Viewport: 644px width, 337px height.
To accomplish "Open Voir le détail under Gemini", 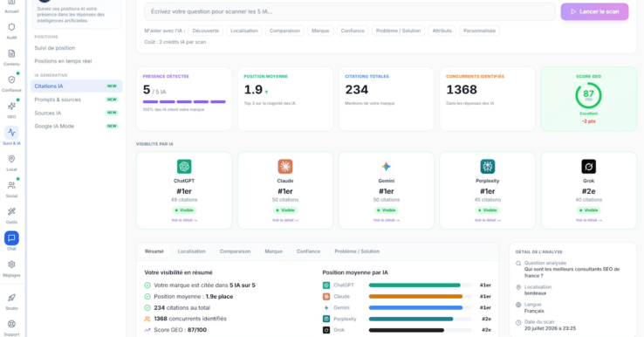I will point(386,220).
